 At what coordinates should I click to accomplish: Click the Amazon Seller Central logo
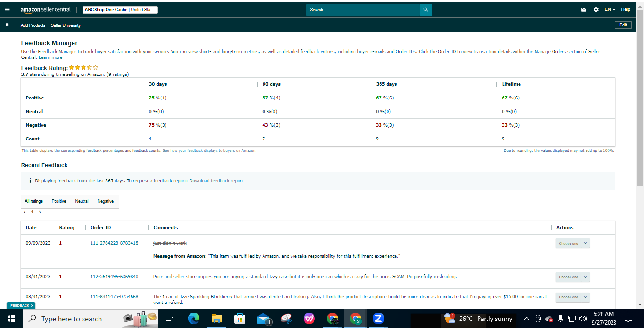(46, 10)
